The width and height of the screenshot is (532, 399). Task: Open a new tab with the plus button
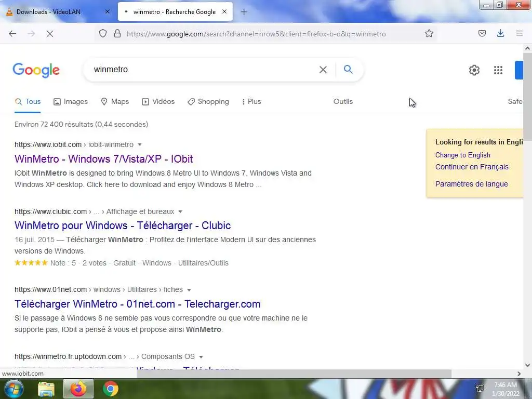click(x=244, y=12)
